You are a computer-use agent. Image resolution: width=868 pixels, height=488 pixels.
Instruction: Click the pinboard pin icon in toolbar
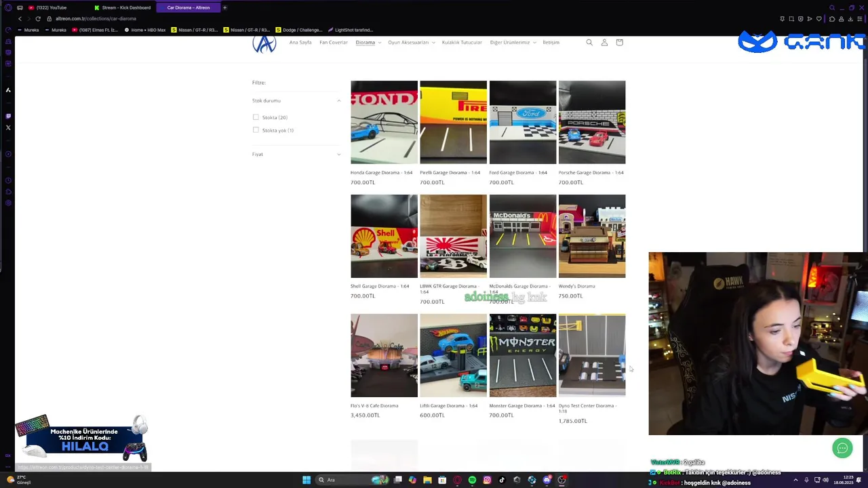782,18
